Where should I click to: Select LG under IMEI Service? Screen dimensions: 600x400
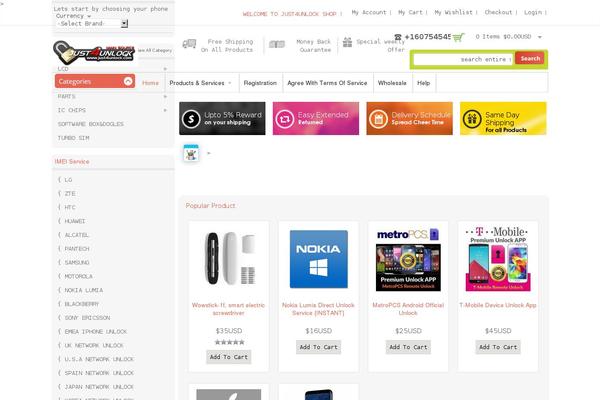point(68,180)
